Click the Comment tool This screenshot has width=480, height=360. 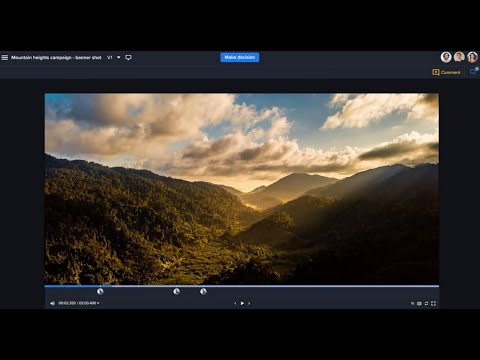(x=446, y=72)
